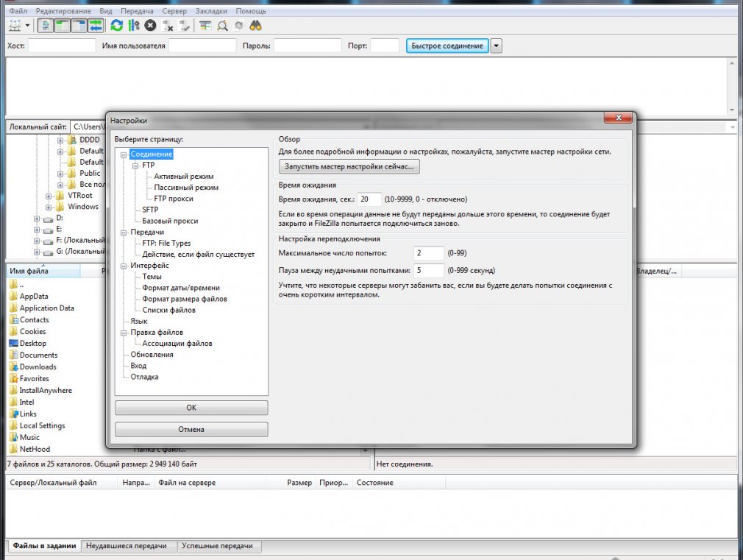Image resolution: width=743 pixels, height=560 pixels.
Task: Toggle directory comparison magnifier icon
Action: click(221, 26)
